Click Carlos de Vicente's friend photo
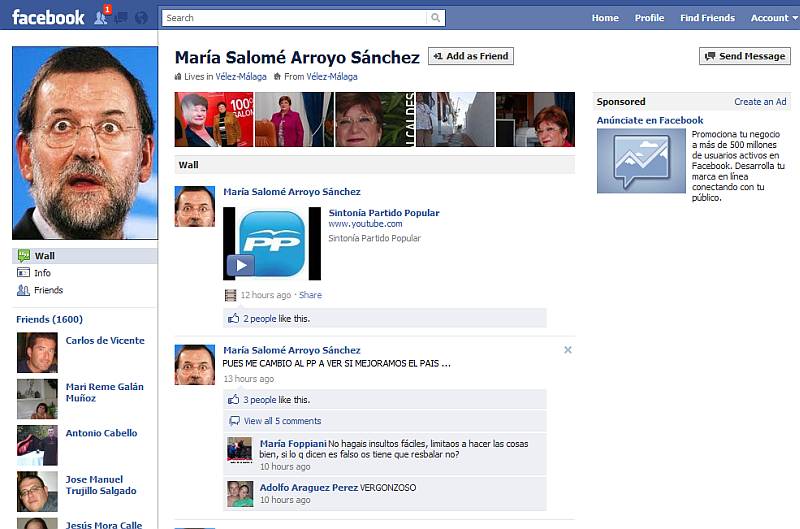The height and width of the screenshot is (529, 800). [37, 352]
